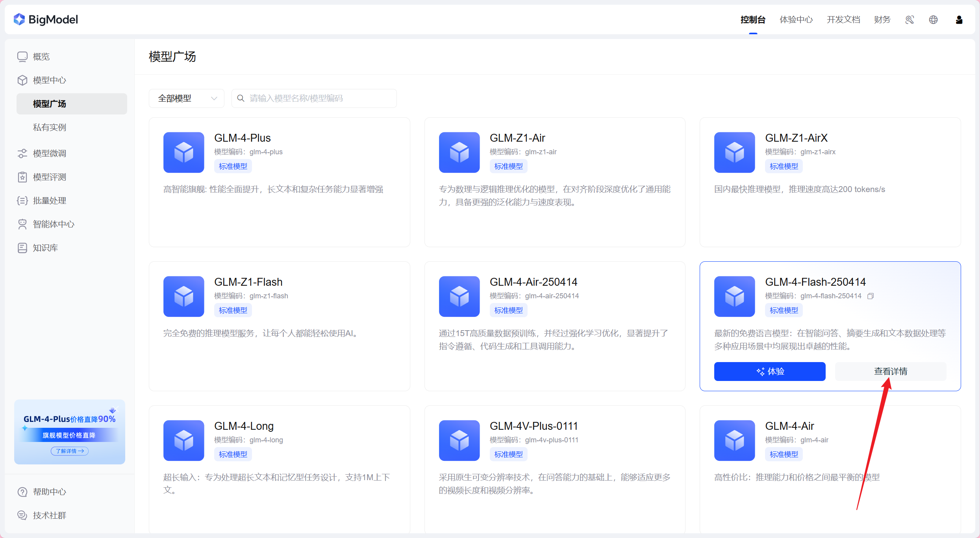
Task: Focus the model name search field
Action: [x=314, y=98]
